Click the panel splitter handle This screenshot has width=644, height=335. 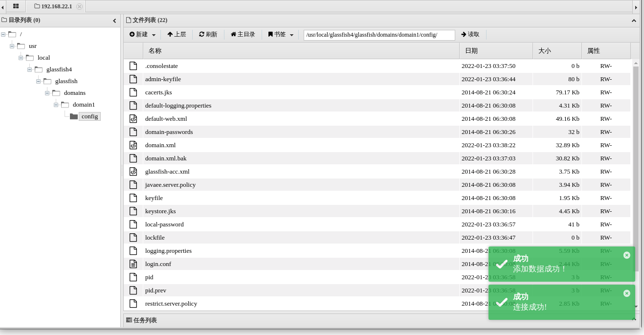[122, 170]
